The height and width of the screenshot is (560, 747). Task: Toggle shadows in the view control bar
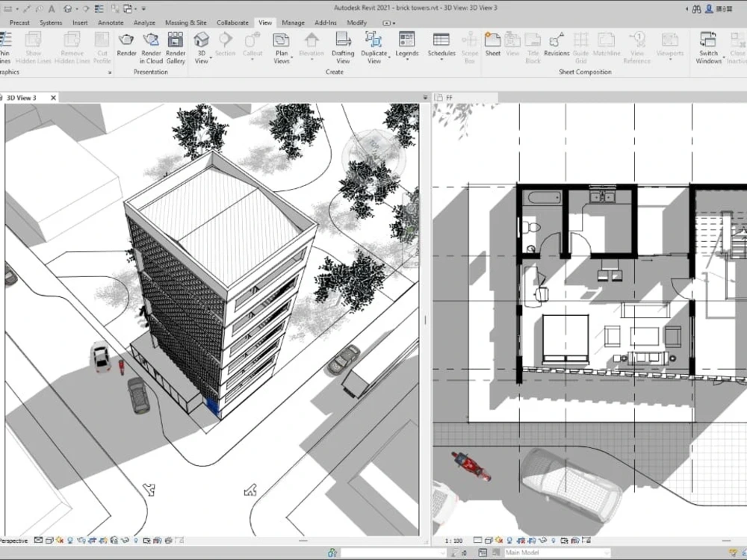point(70,540)
